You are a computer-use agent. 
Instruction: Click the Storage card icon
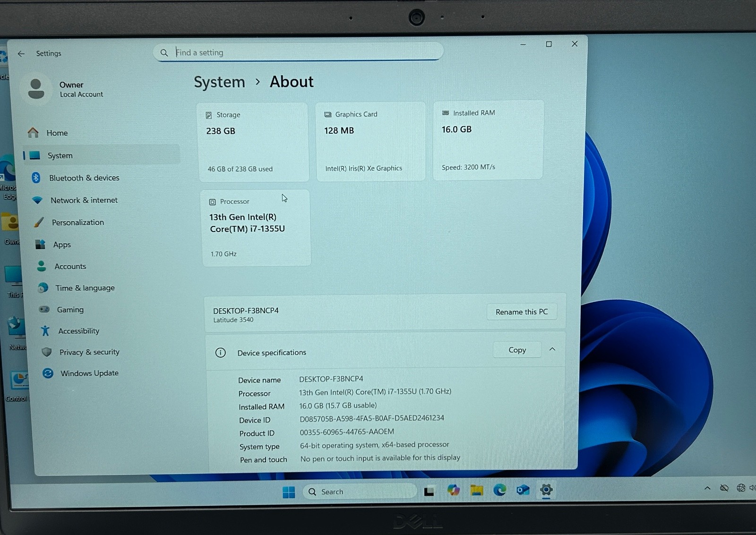[x=208, y=115]
